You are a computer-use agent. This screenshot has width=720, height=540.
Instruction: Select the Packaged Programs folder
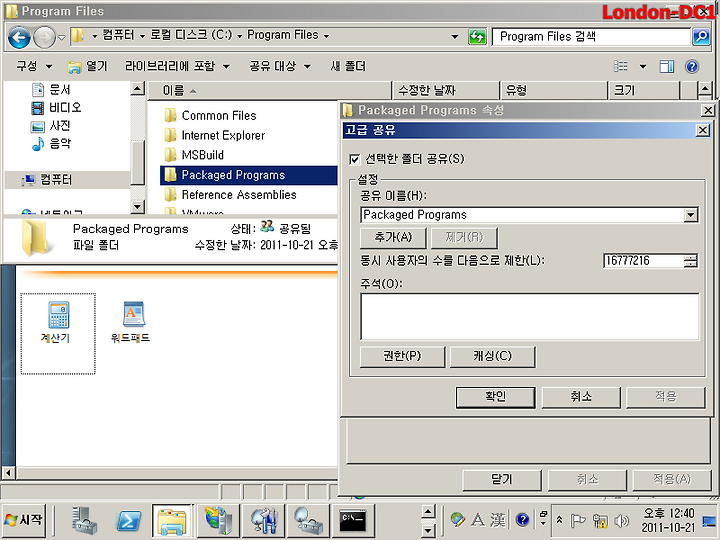(x=248, y=175)
